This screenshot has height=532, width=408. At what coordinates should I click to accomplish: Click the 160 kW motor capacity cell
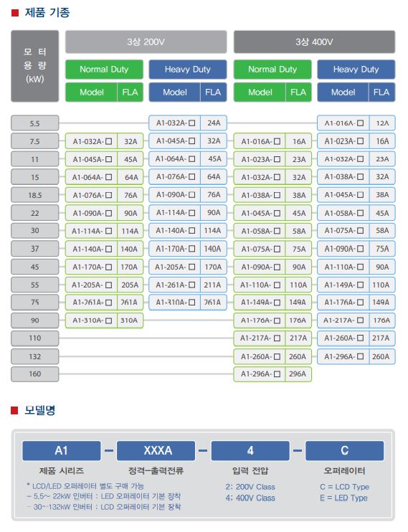point(34,374)
